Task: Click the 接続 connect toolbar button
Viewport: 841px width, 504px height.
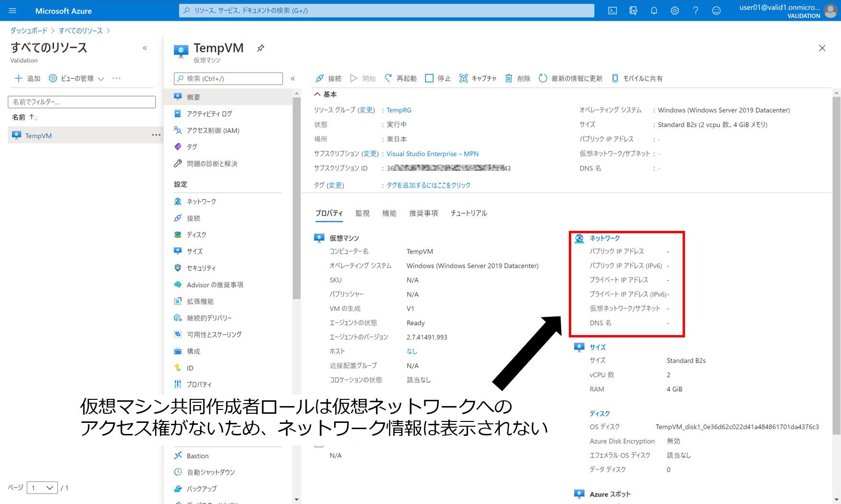Action: point(328,78)
